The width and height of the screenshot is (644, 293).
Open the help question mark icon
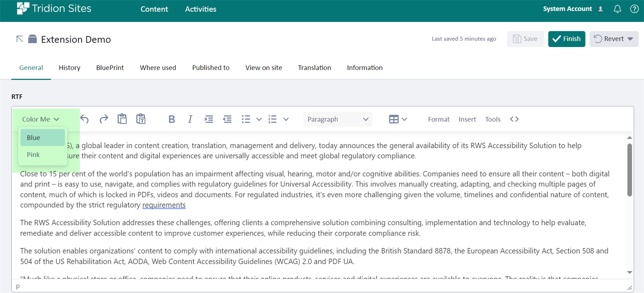(x=634, y=9)
